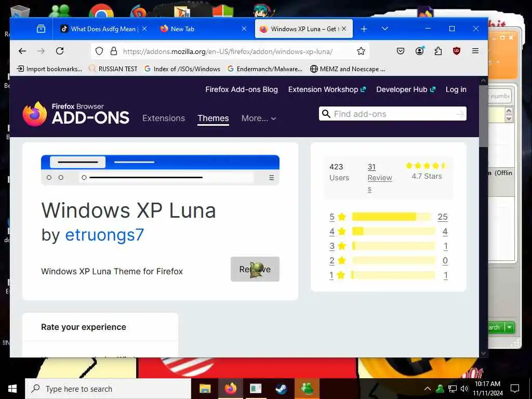Click the Type here to search box

[108, 389]
